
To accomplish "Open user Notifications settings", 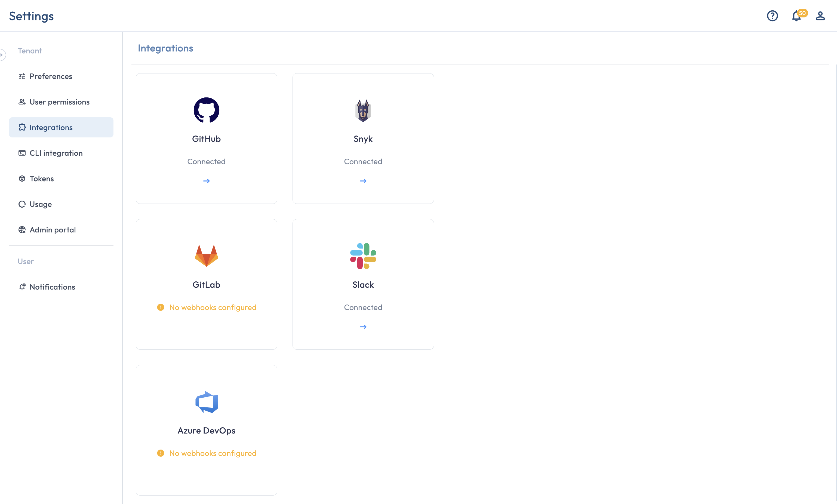I will (61, 287).
